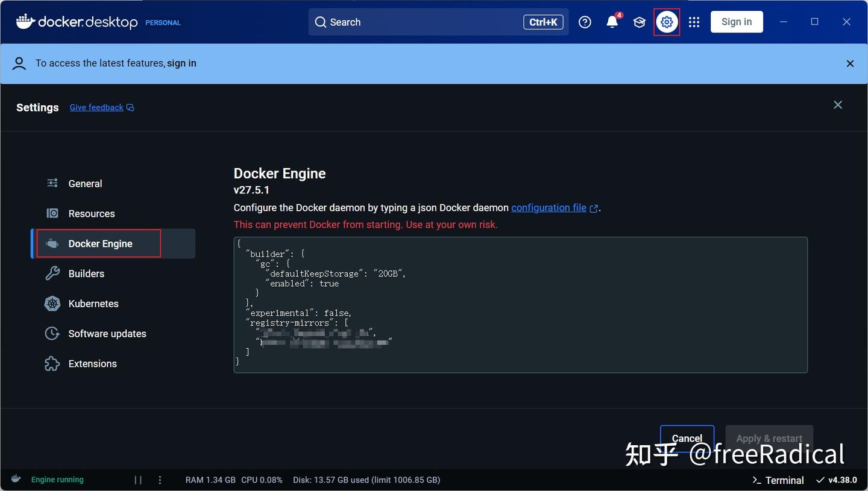Open the configuration file documentation link

click(x=549, y=207)
